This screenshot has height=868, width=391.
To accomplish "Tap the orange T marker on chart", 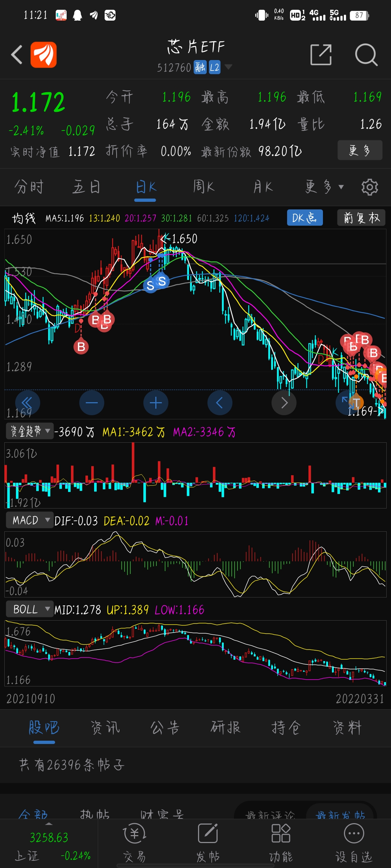I will (356, 403).
